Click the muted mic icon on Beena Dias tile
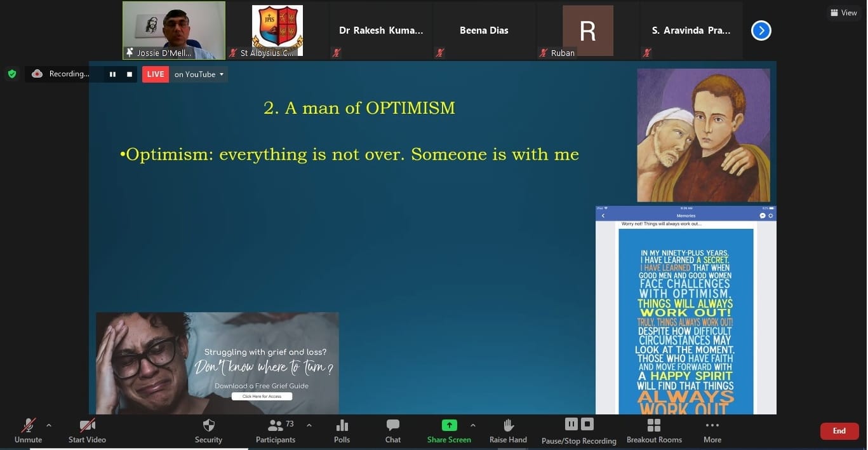Viewport: 868px width, 450px height. 440,53
